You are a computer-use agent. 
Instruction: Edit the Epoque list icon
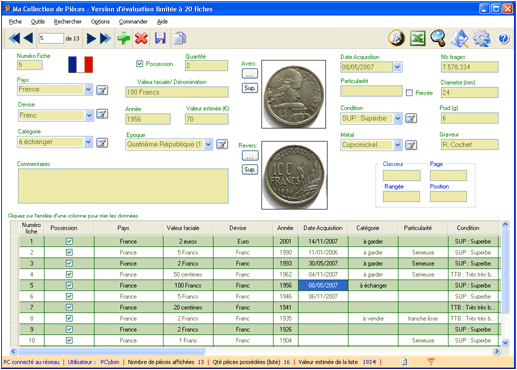(222, 144)
